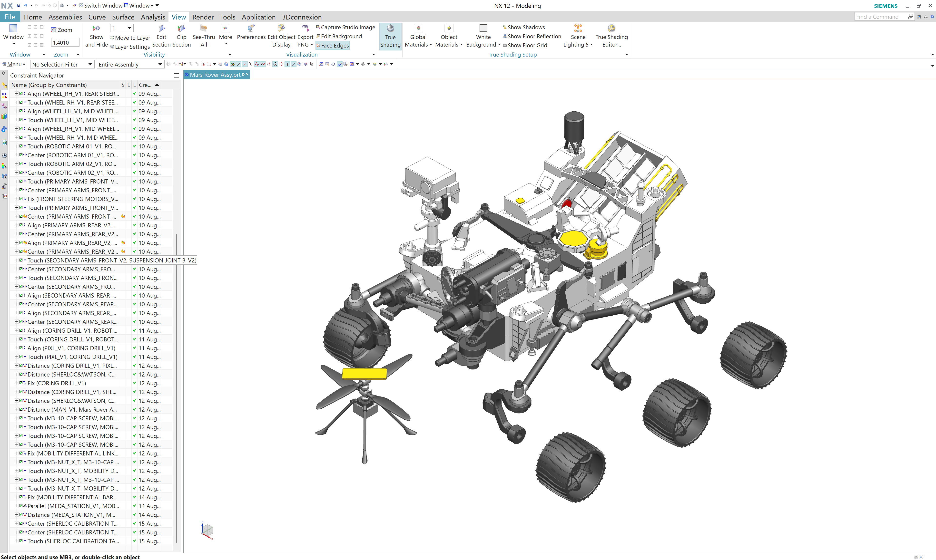
Task: Toggle Face Edges display
Action: 333,46
